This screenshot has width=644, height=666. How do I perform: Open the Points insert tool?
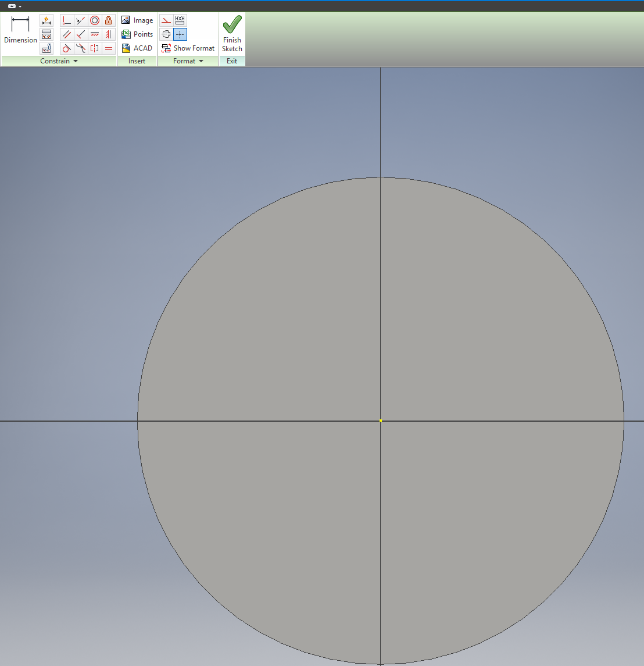[137, 34]
